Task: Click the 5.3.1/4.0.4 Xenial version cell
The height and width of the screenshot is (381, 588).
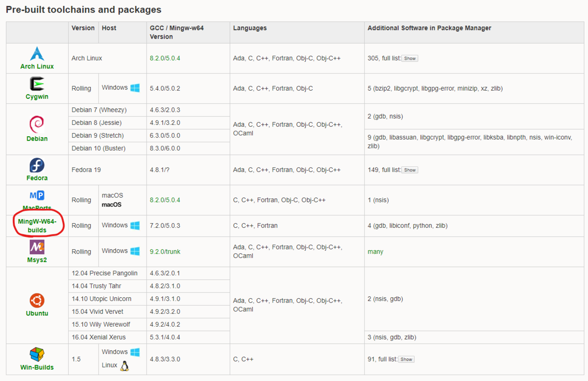Action: point(188,337)
